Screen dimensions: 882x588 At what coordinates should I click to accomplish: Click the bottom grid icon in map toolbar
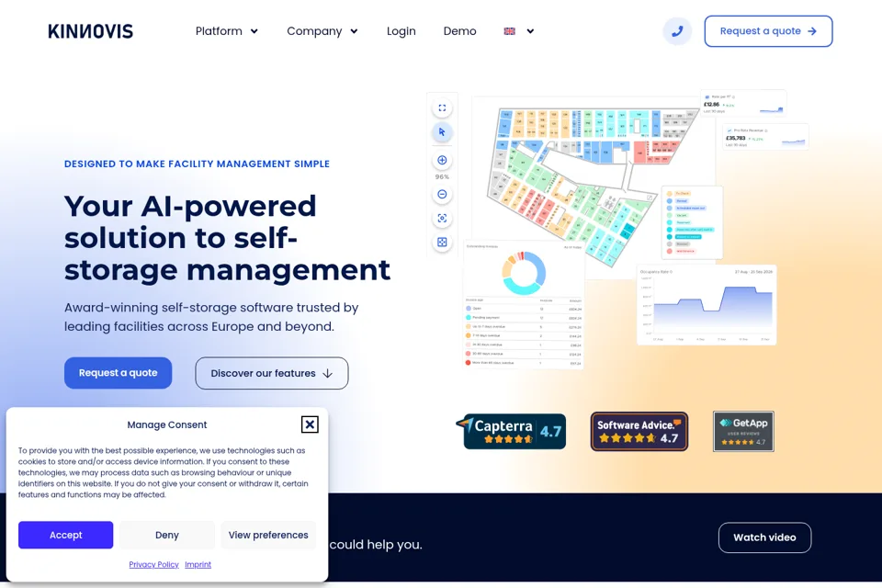point(442,242)
